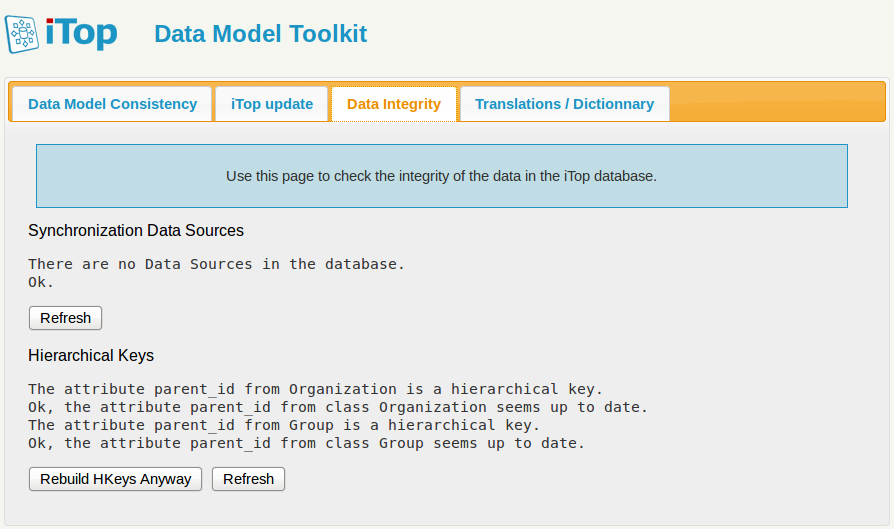This screenshot has width=894, height=529.
Task: Click the Group 'seems up to date' line
Action: tap(306, 443)
